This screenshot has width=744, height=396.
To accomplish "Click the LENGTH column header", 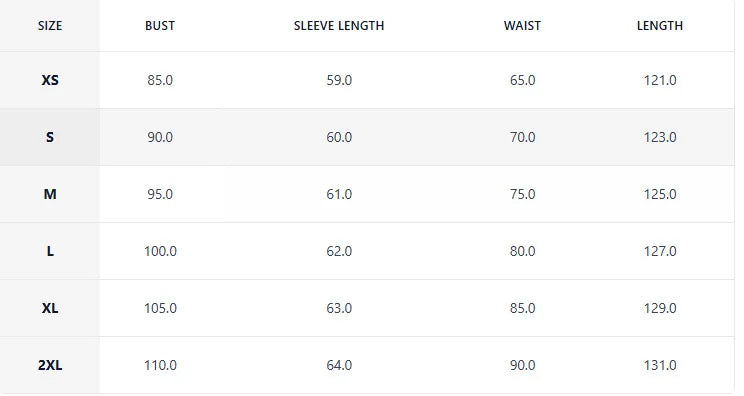I will tap(660, 26).
